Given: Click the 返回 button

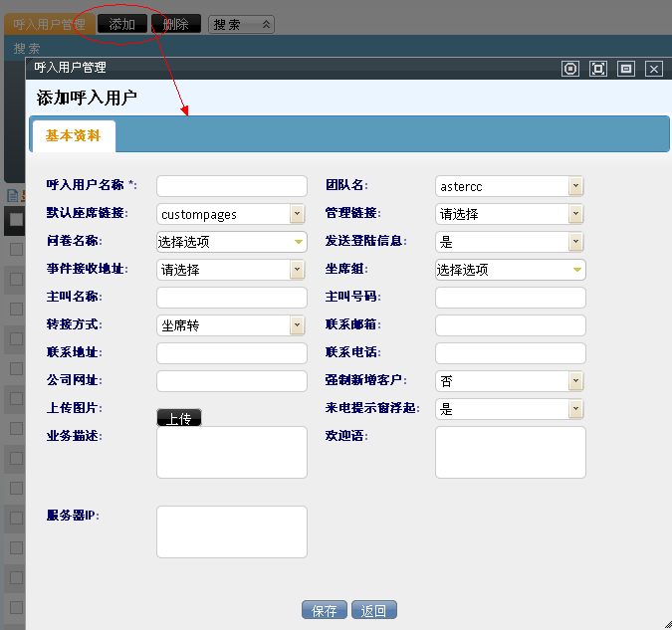Looking at the screenshot, I should 374,611.
